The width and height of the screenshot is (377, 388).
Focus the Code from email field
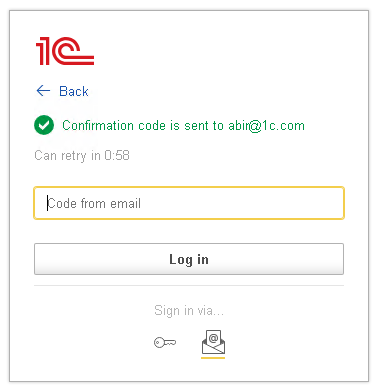tap(189, 203)
